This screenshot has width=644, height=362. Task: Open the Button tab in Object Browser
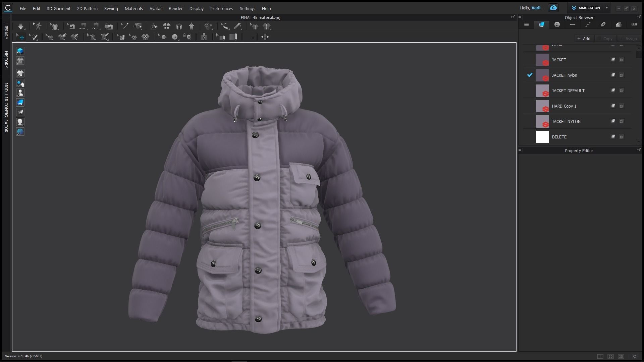pyautogui.click(x=557, y=25)
